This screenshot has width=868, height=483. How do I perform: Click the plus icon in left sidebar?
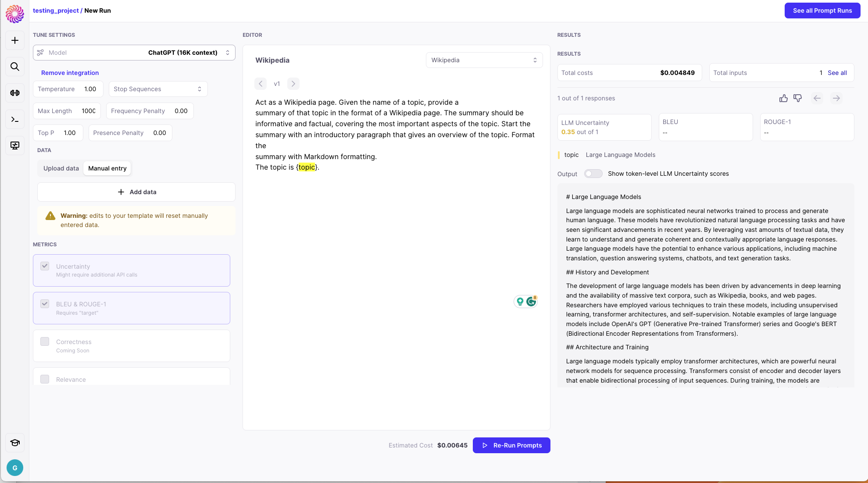(15, 40)
